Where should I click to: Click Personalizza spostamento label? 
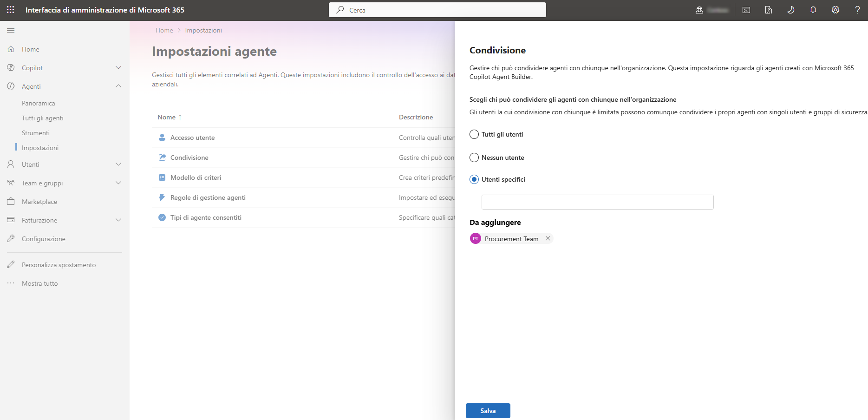click(59, 265)
